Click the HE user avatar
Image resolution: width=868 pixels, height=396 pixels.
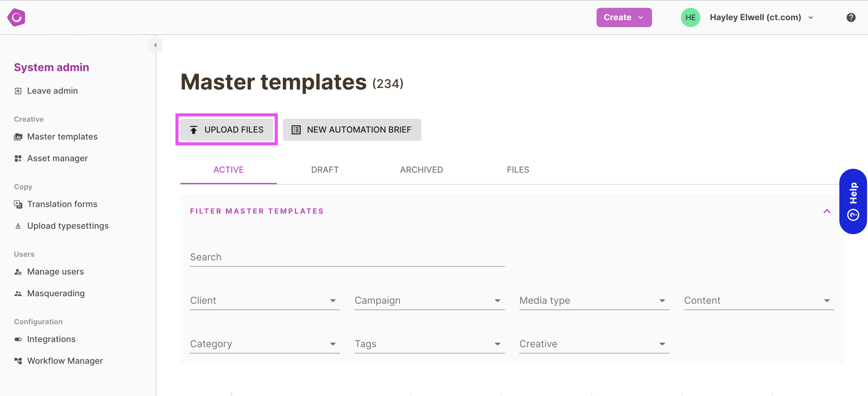pos(690,17)
